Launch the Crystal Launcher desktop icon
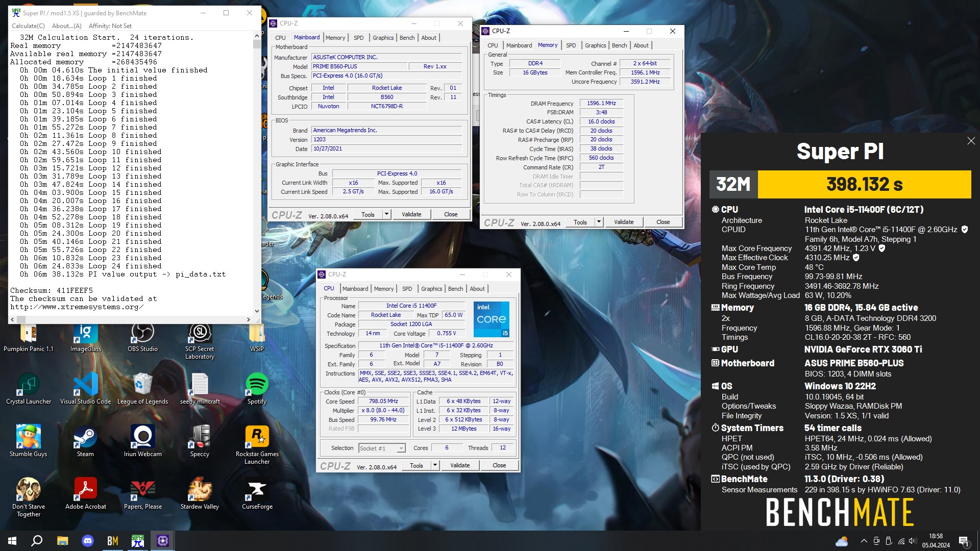The image size is (980, 551). [x=29, y=389]
